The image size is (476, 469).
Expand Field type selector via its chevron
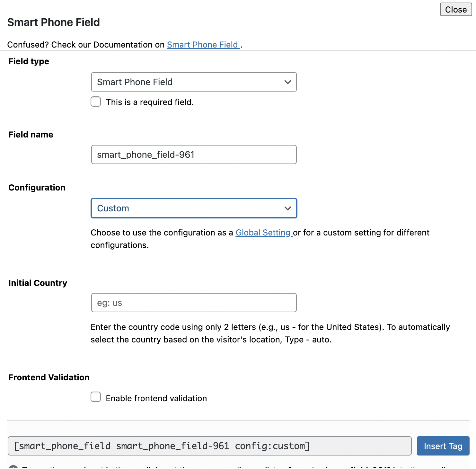click(287, 82)
